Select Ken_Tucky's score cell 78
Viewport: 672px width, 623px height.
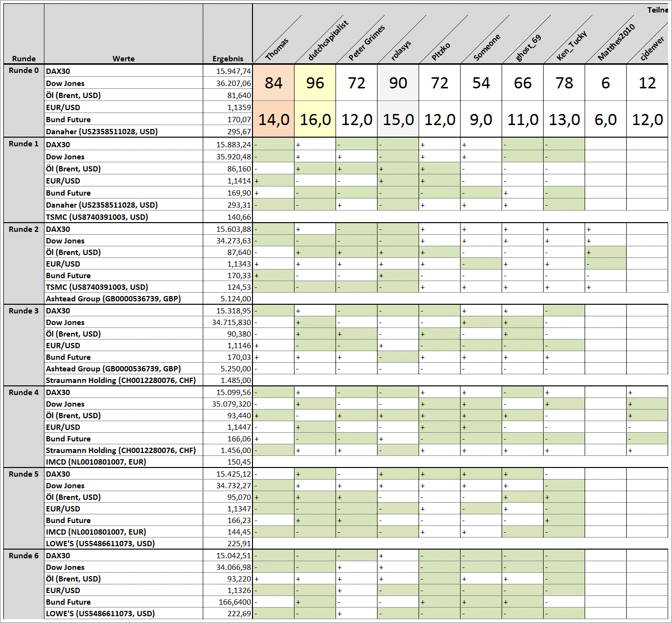564,83
